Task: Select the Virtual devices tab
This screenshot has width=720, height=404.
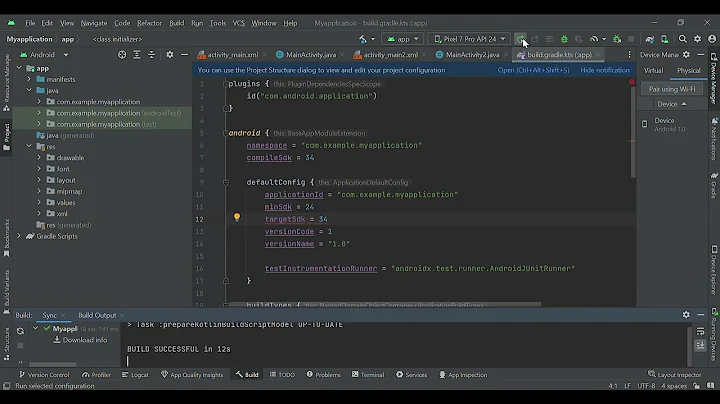Action: tap(653, 71)
